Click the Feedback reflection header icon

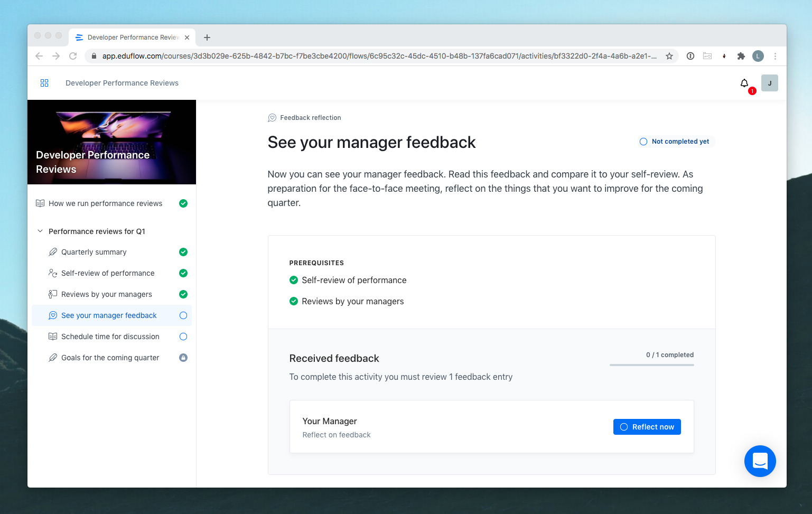[x=272, y=118]
